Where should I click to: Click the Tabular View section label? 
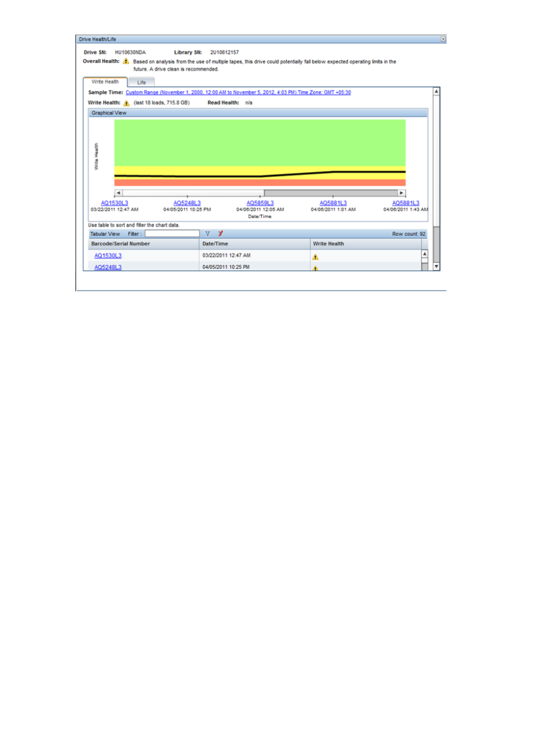105,234
